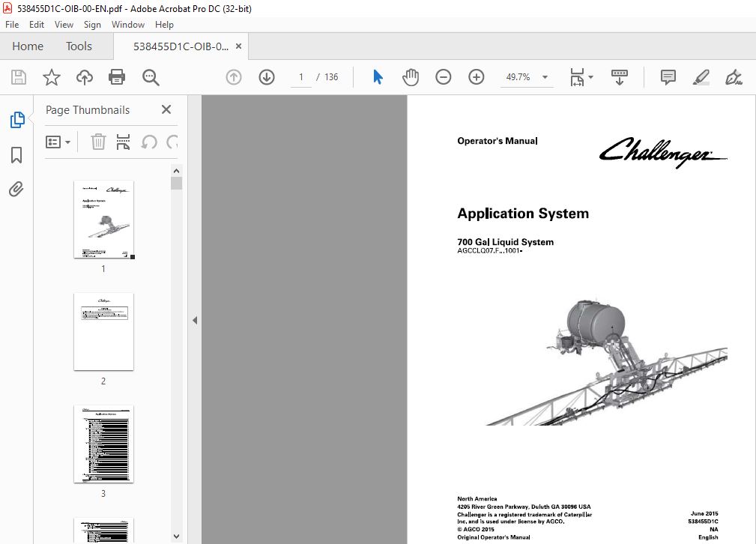
Task: Print the document with printer icon
Action: pos(117,77)
